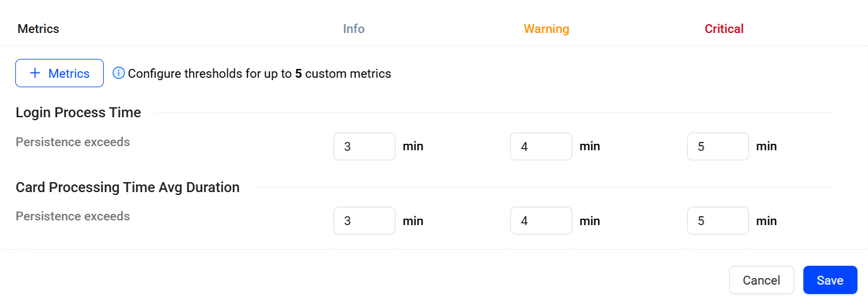Click the plus Metrics button

click(60, 73)
